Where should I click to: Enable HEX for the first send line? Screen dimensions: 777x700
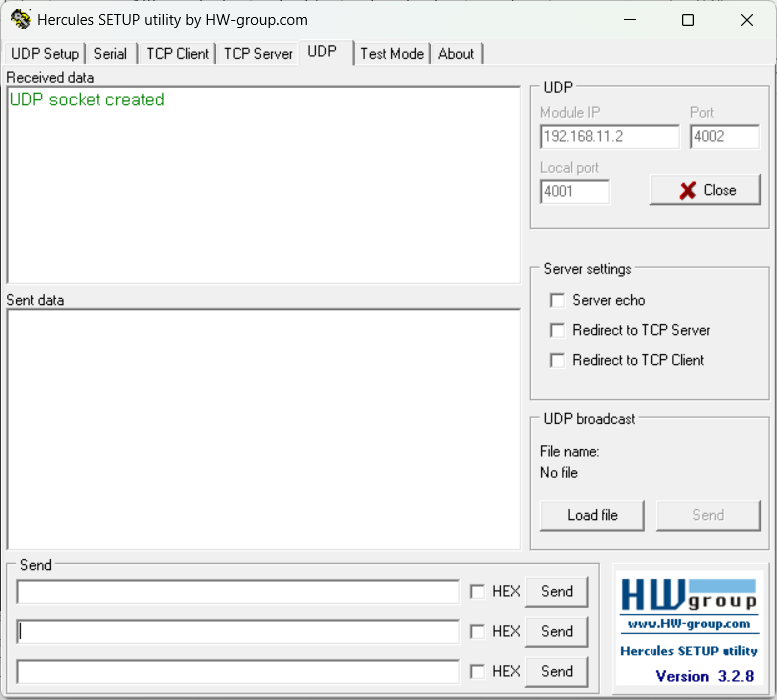[478, 592]
